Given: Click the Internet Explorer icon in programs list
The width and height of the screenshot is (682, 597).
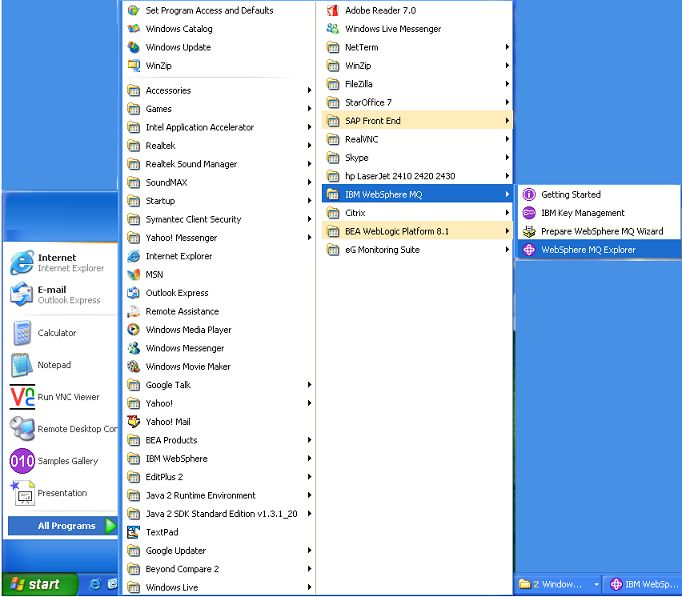Looking at the screenshot, I should point(134,257).
